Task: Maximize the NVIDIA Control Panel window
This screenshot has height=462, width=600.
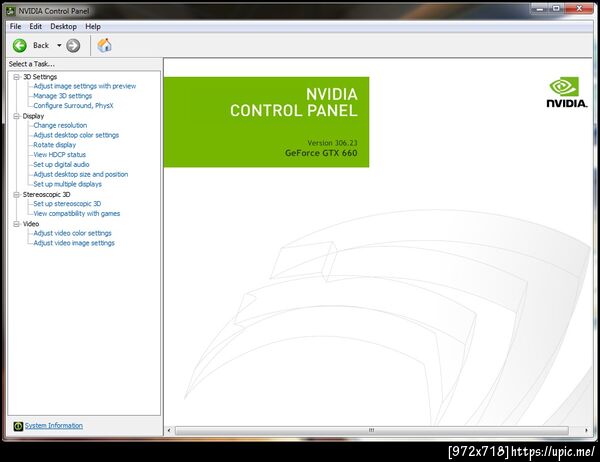Action: 556,8
